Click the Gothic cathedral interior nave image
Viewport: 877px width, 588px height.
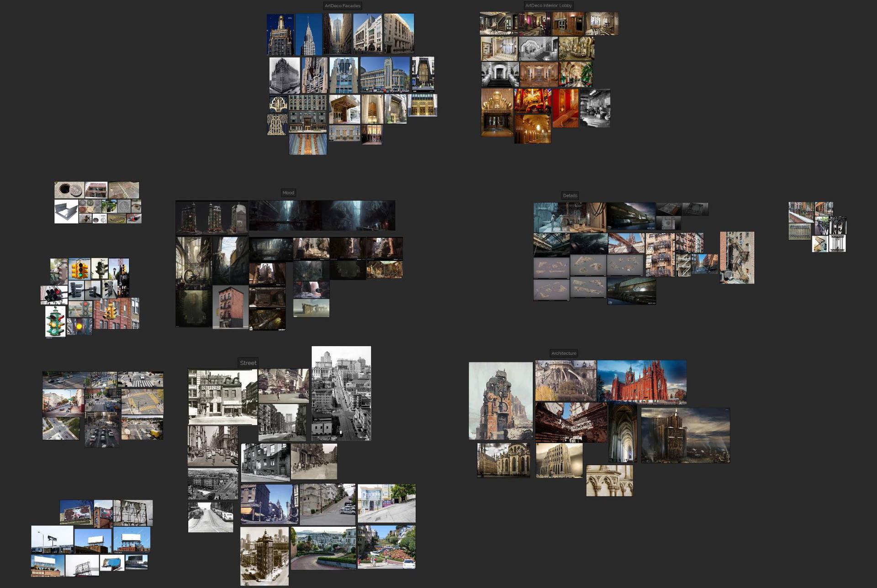pos(622,433)
